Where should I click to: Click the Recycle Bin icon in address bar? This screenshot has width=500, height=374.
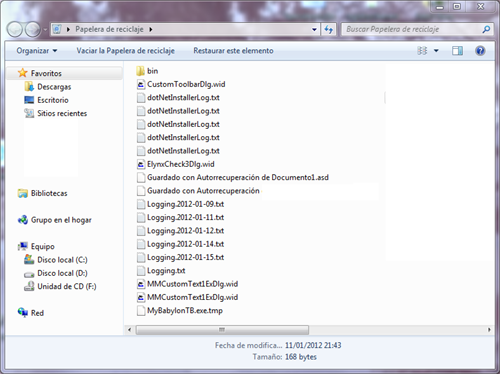(x=57, y=29)
